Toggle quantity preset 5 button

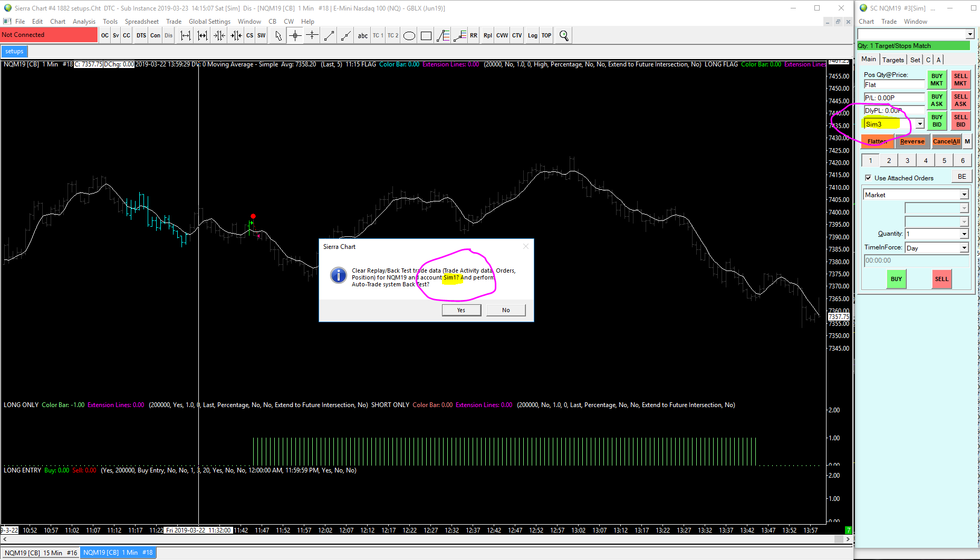coord(944,160)
